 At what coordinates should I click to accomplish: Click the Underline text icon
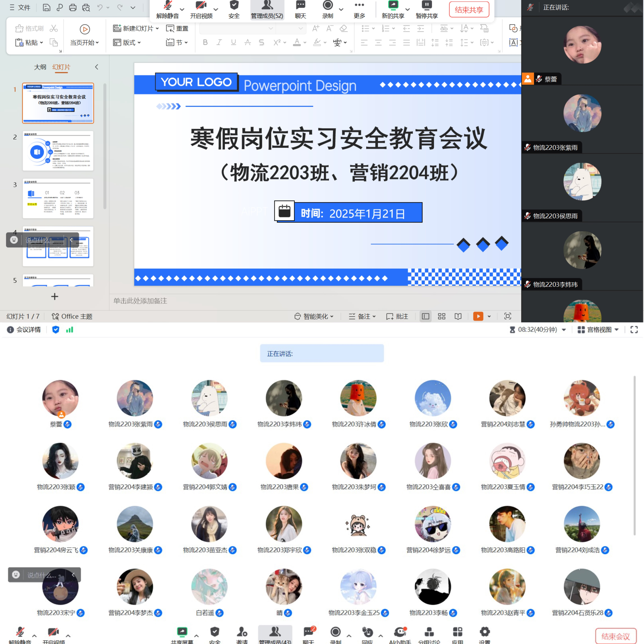click(233, 42)
